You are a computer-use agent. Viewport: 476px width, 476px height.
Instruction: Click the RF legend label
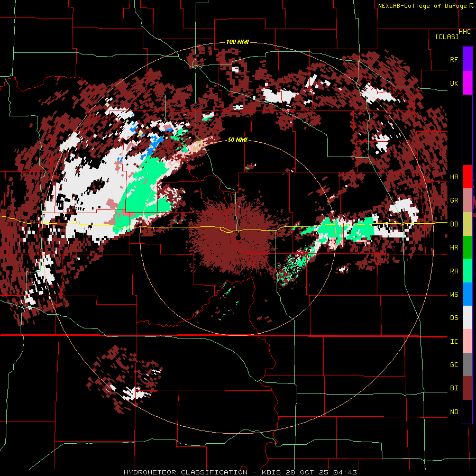(x=454, y=59)
